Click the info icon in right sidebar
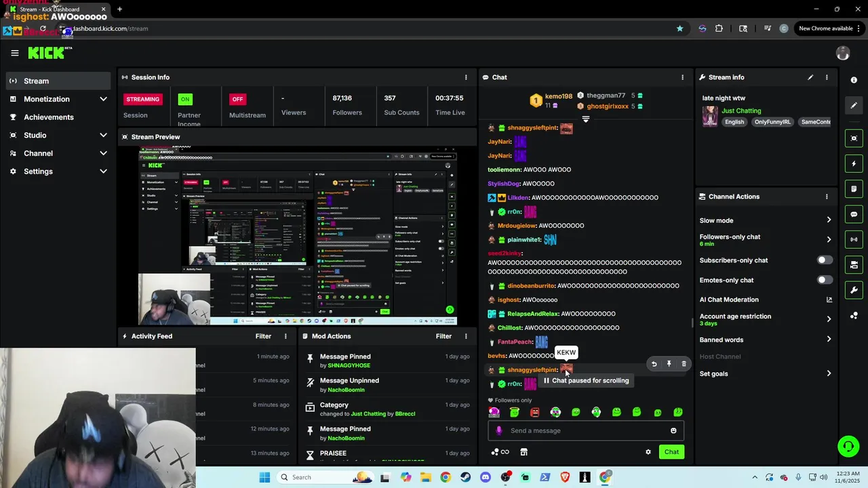Image resolution: width=868 pixels, height=488 pixels. tap(854, 80)
